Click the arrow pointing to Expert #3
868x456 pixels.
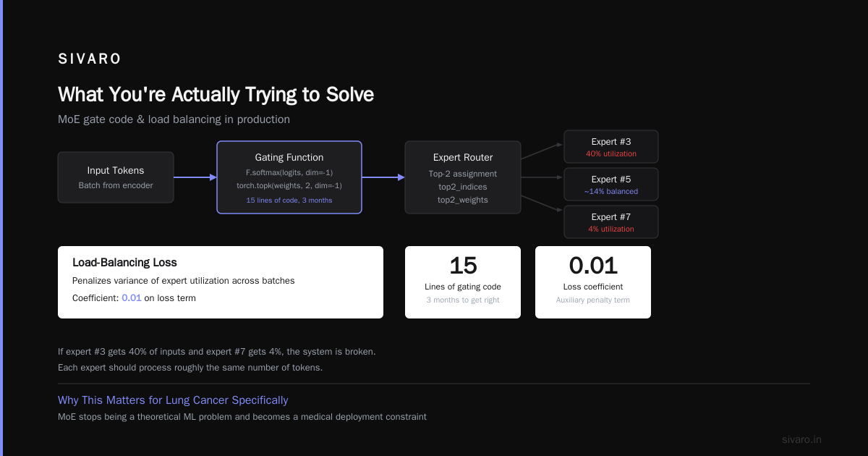542,151
